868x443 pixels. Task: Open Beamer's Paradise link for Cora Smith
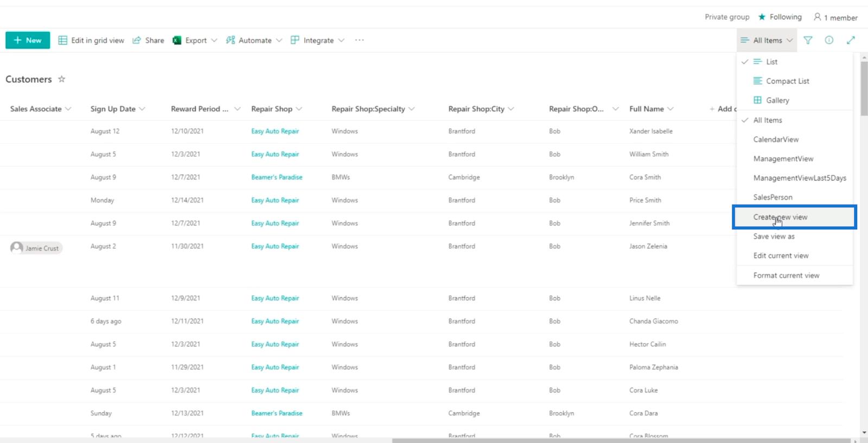[x=277, y=177]
